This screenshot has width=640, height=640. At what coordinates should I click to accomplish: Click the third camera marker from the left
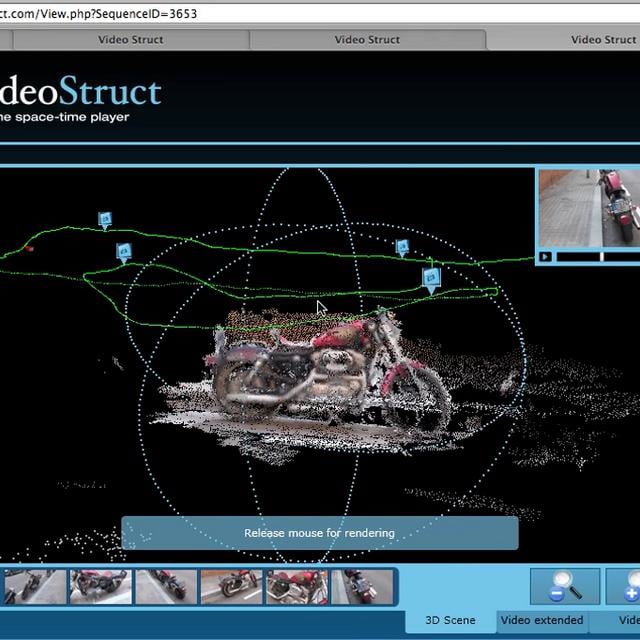403,247
